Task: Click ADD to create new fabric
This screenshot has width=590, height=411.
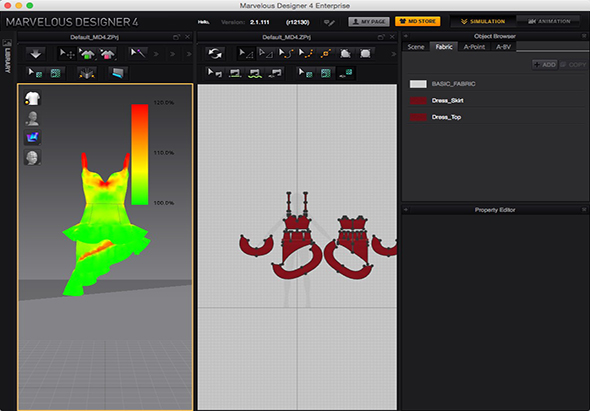Action: (544, 65)
